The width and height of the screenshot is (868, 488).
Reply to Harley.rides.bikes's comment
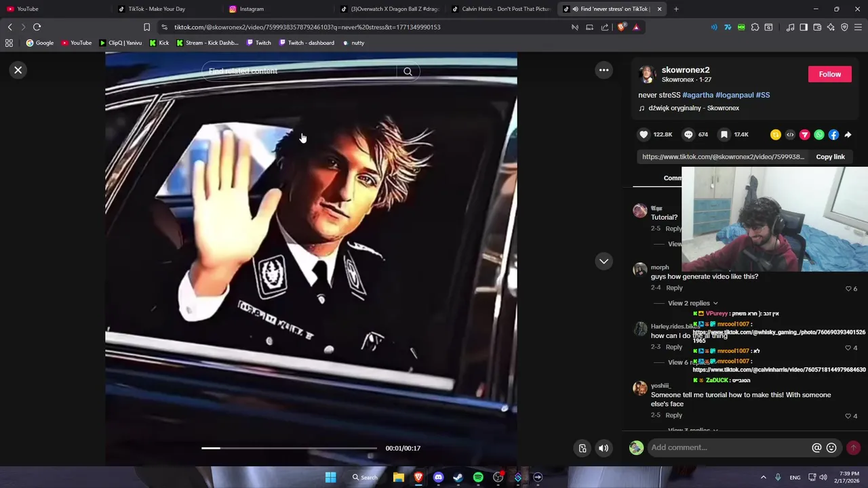pos(673,347)
